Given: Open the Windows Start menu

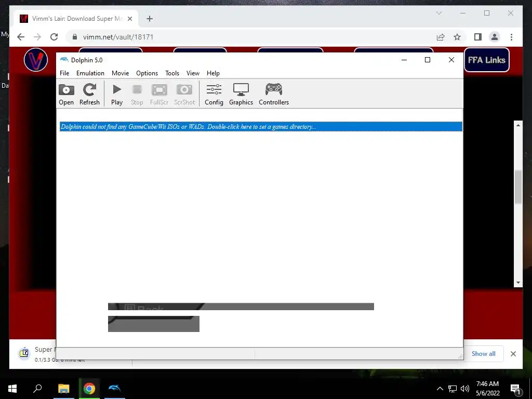Looking at the screenshot, I should click(x=12, y=389).
